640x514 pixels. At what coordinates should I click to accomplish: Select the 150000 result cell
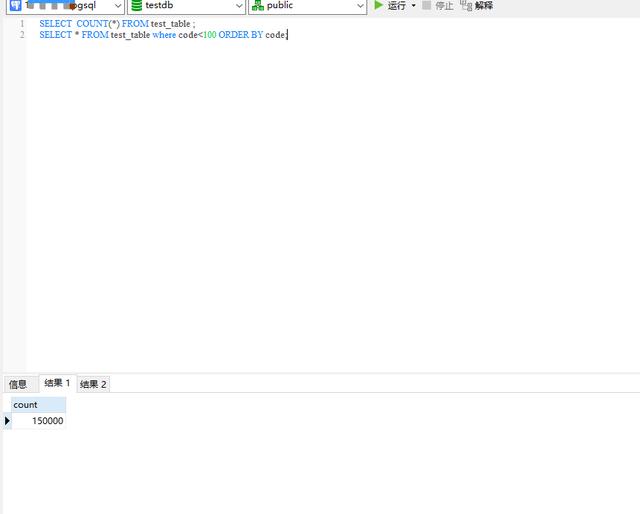point(38,421)
